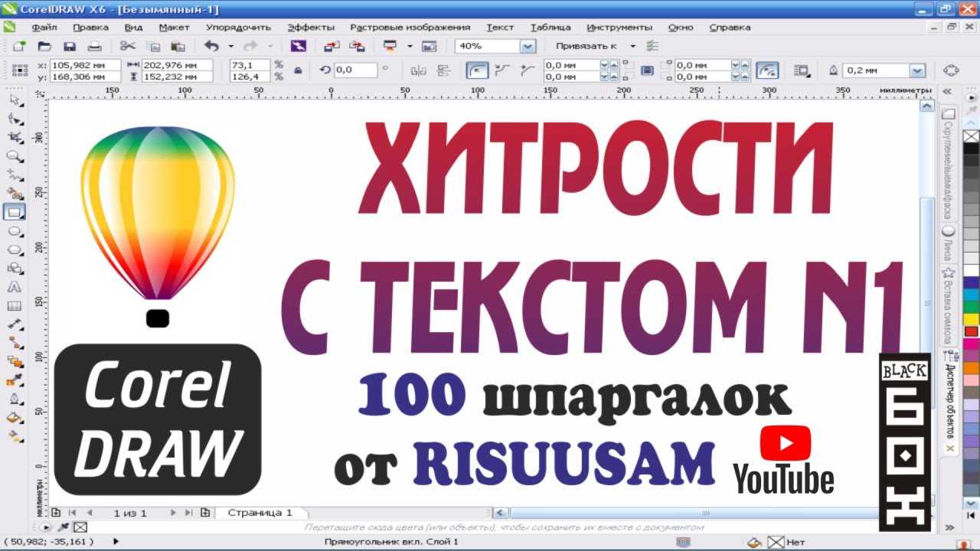Click the Open folder icon
This screenshot has height=551, width=980.
(x=44, y=46)
